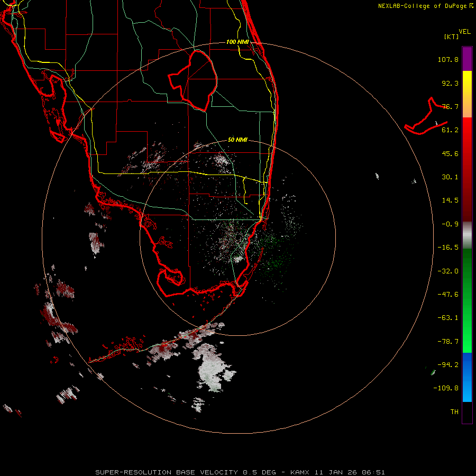This screenshot has width=476, height=476.
Task: Click the 100 NMI range ring label
Action: click(237, 42)
